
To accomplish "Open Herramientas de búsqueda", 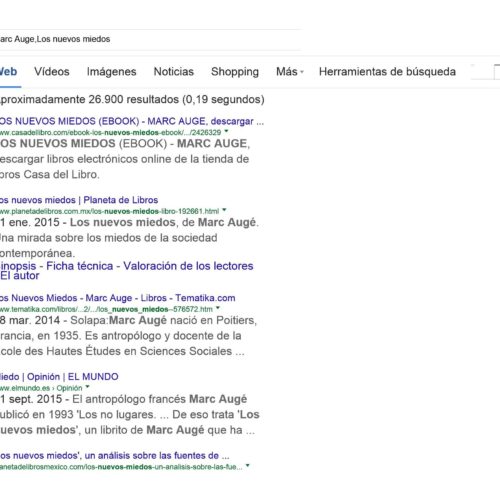I will click(x=387, y=72).
